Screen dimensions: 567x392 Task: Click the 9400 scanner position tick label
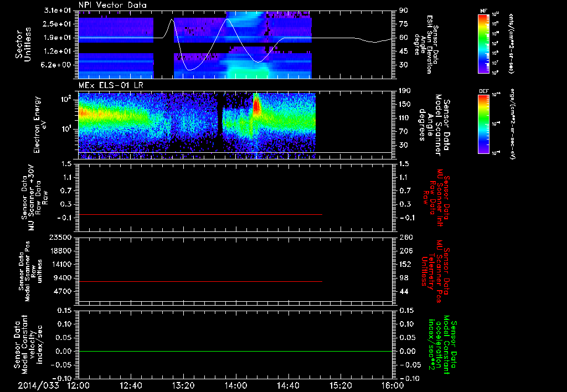(x=63, y=278)
